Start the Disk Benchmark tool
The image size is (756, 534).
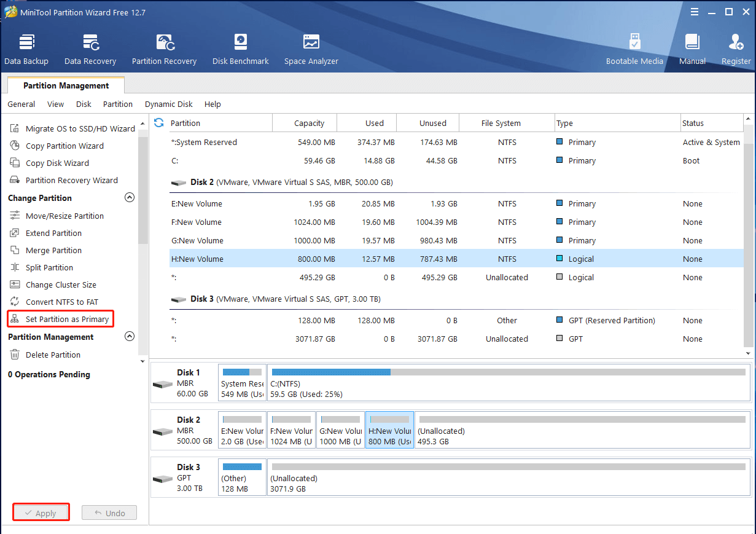point(241,49)
